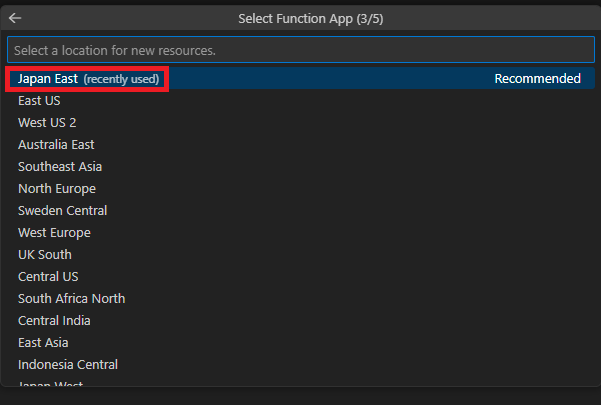Screen dimensions: 601x405
Task: Select Japan East recently used location
Action: point(49,79)
